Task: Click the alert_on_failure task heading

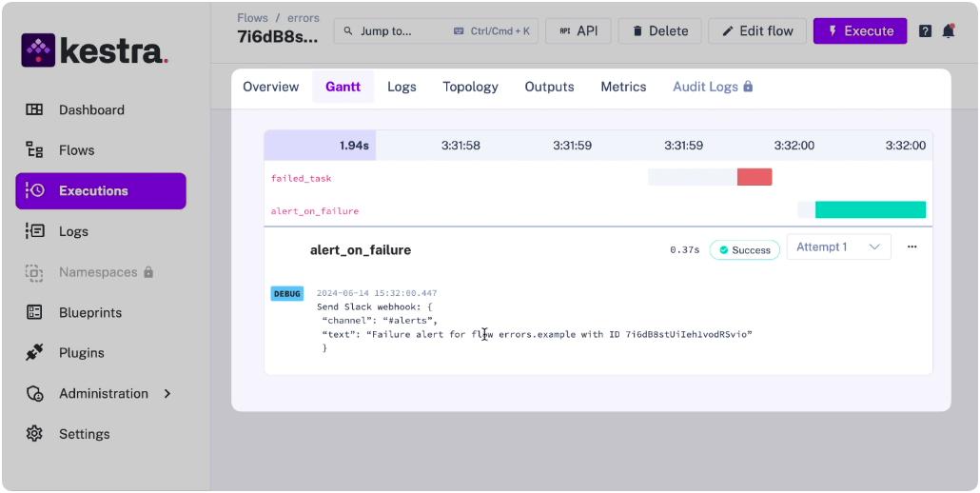Action: pyautogui.click(x=361, y=250)
